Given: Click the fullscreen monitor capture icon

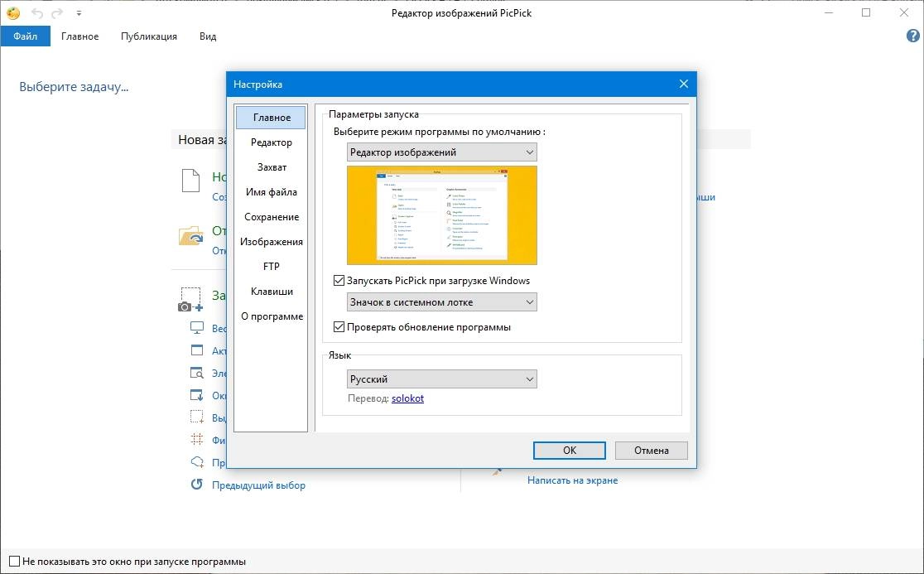Looking at the screenshot, I should [x=197, y=328].
